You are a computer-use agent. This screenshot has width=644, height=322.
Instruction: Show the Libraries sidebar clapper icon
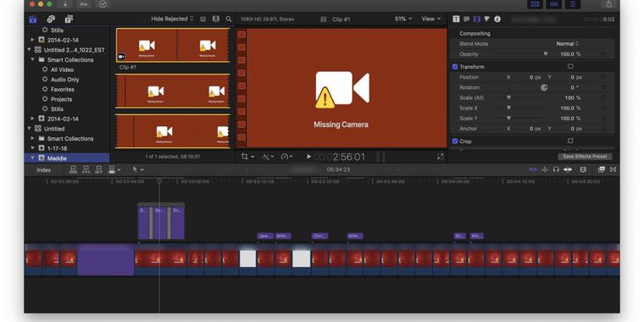point(33,19)
